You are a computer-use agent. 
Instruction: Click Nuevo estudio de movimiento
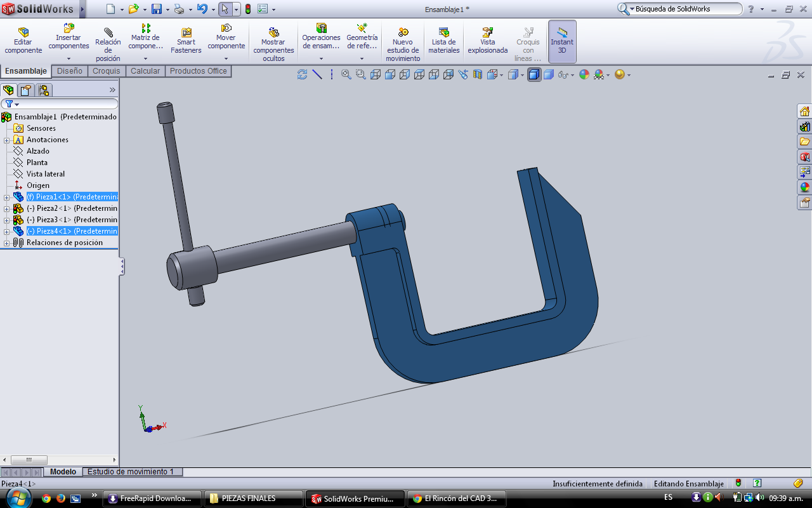(403, 44)
